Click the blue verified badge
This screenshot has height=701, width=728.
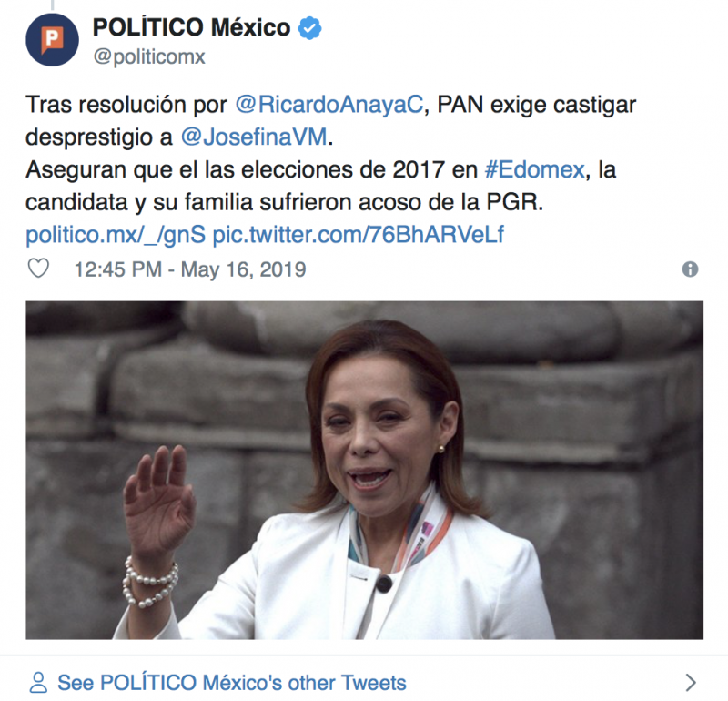(309, 28)
